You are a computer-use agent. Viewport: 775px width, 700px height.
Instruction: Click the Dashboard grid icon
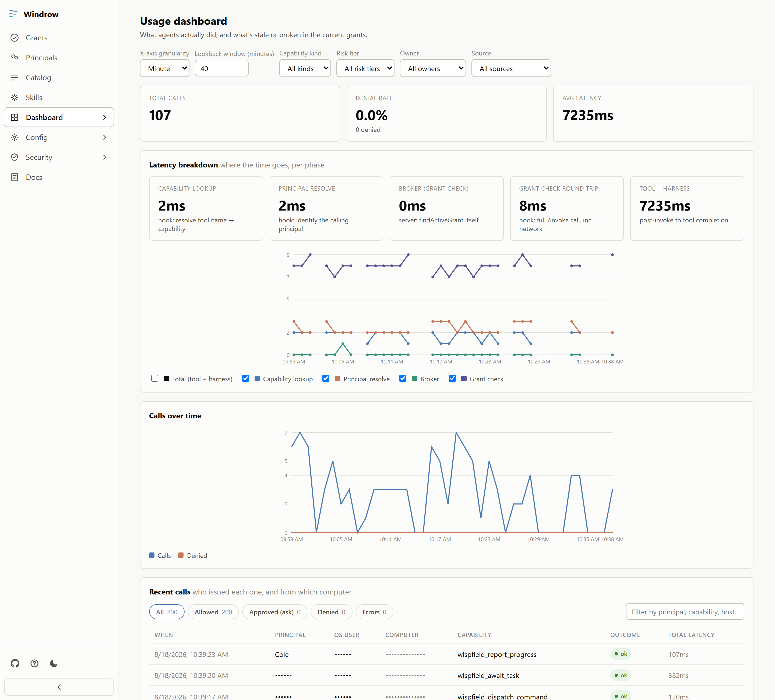click(15, 117)
